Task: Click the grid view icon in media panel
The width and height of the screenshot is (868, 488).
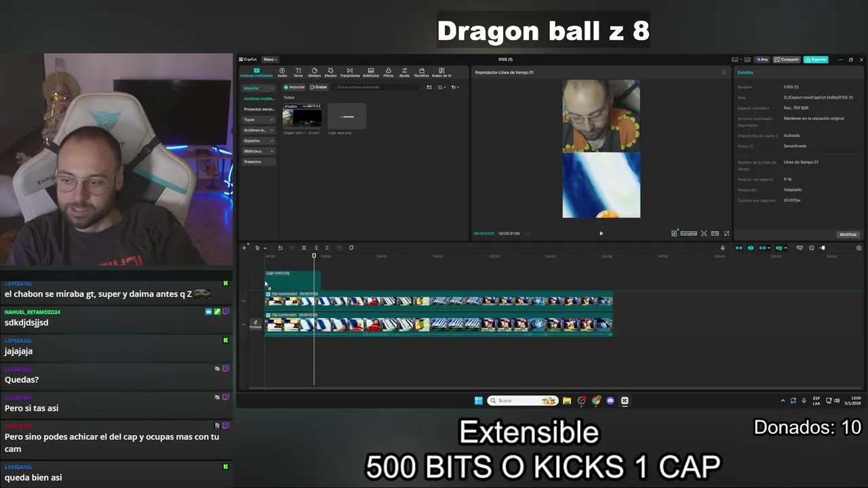Action: click(x=431, y=87)
